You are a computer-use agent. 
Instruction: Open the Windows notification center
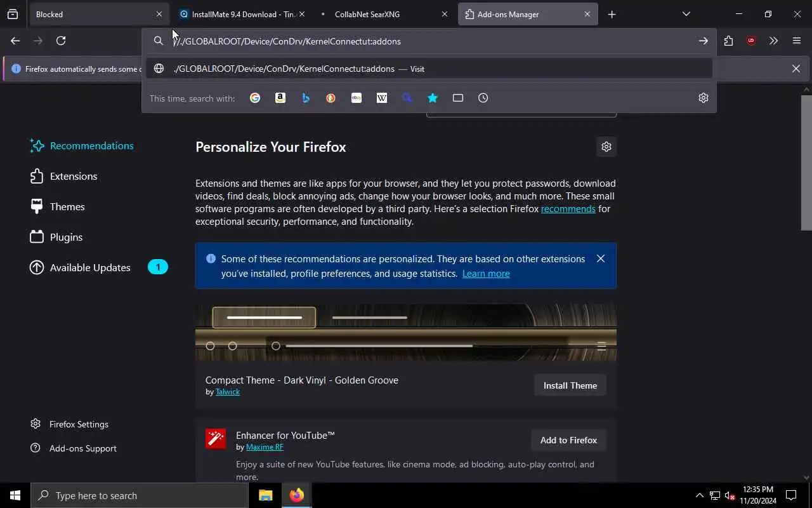[791, 495]
